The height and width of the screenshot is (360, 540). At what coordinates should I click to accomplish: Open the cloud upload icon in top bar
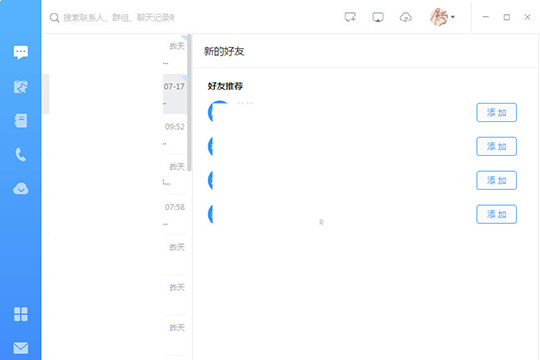coord(406,17)
